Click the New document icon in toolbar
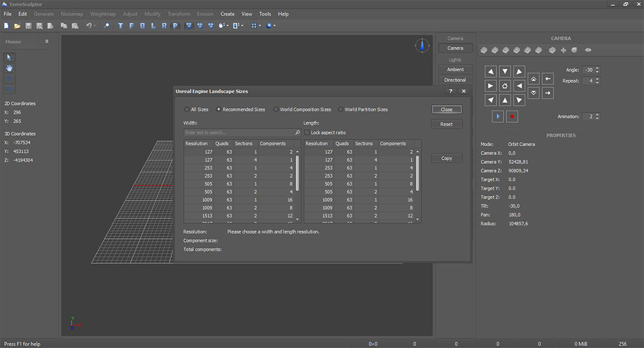This screenshot has height=348, width=644. [6, 26]
